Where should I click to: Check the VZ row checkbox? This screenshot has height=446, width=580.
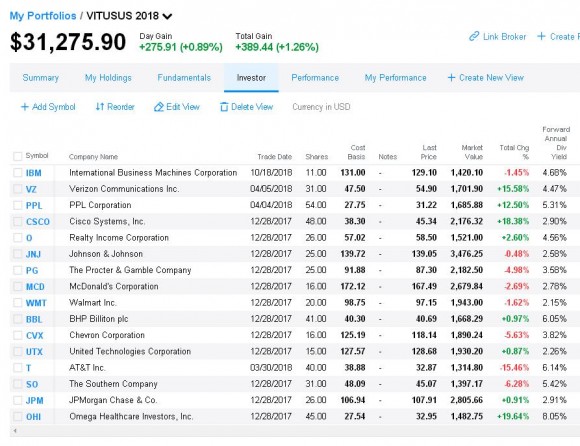click(x=17, y=189)
